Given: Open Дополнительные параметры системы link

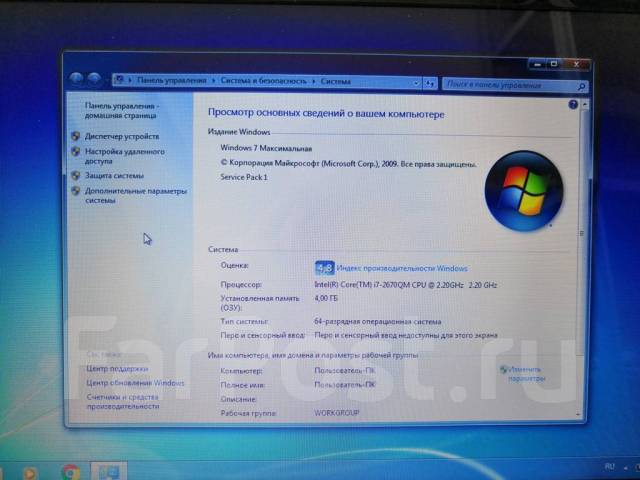Looking at the screenshot, I should (136, 196).
